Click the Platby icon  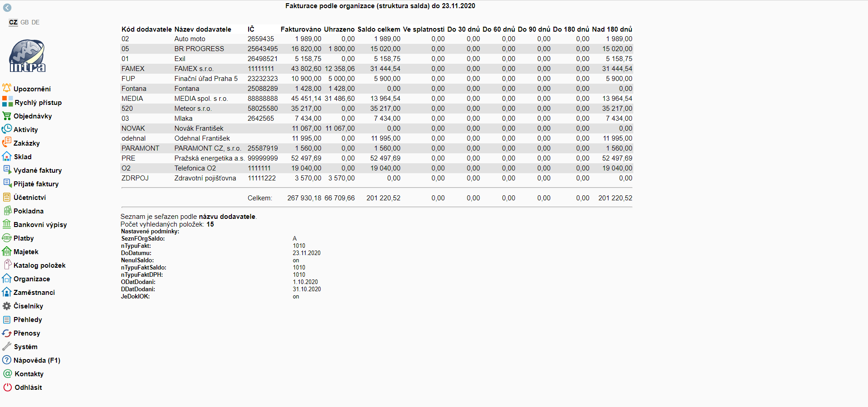coord(7,238)
